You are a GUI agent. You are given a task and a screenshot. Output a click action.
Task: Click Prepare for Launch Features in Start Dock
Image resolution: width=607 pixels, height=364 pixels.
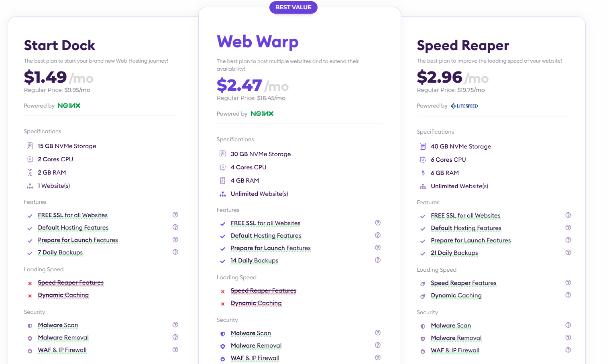[x=78, y=240]
